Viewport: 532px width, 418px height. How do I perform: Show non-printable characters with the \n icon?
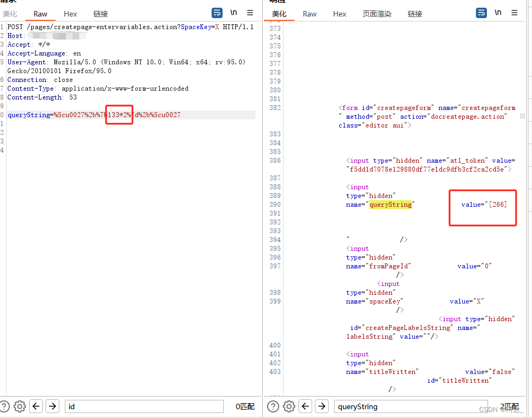click(234, 12)
